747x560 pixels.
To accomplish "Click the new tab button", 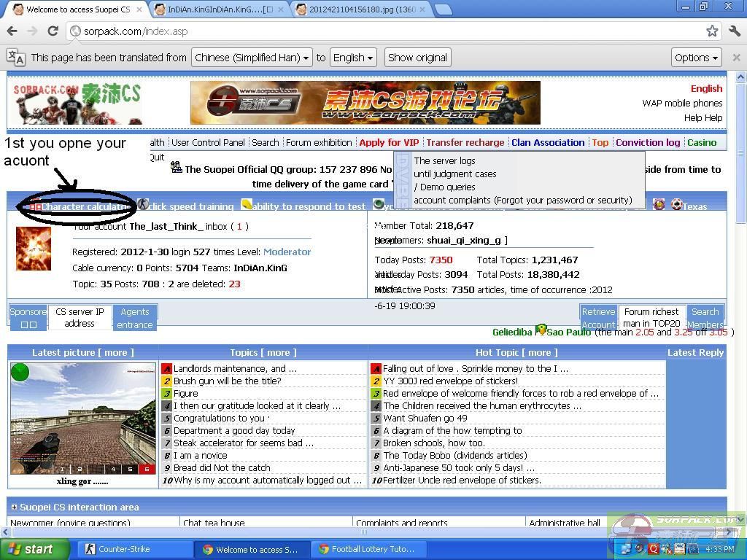I will click(x=443, y=9).
